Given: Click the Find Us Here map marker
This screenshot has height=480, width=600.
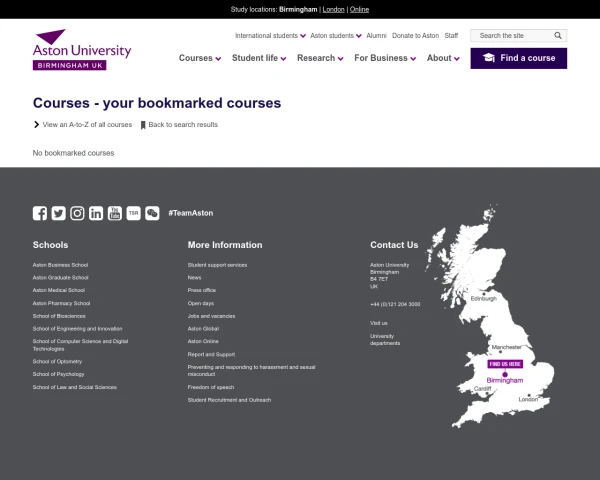Looking at the screenshot, I should click(505, 364).
